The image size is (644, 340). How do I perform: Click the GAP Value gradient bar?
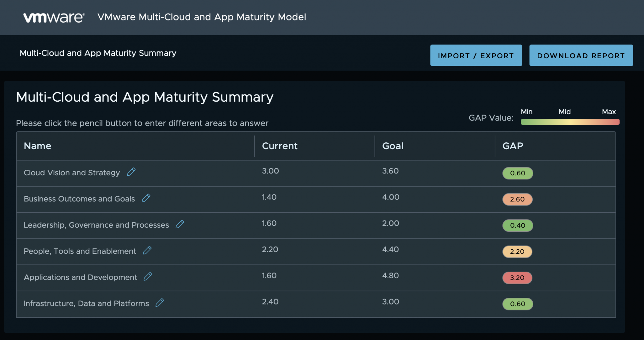[570, 121]
